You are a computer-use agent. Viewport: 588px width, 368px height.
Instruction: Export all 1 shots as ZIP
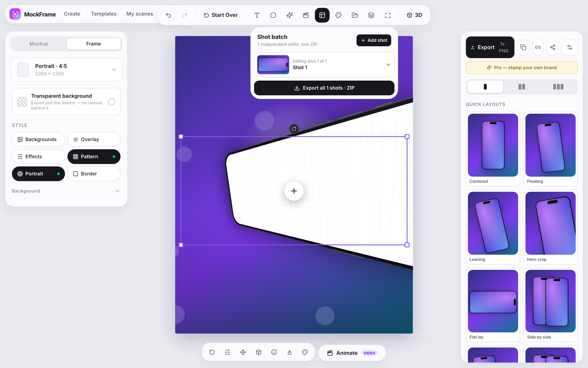pyautogui.click(x=324, y=88)
